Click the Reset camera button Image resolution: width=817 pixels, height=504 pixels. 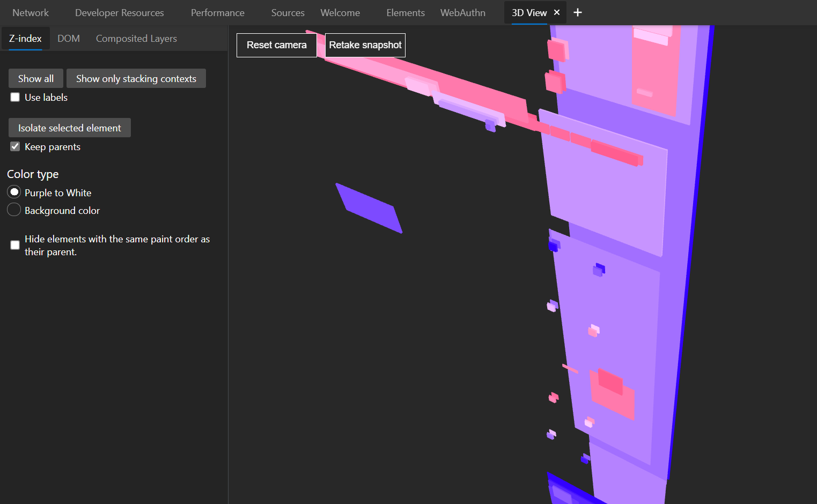[x=277, y=45]
